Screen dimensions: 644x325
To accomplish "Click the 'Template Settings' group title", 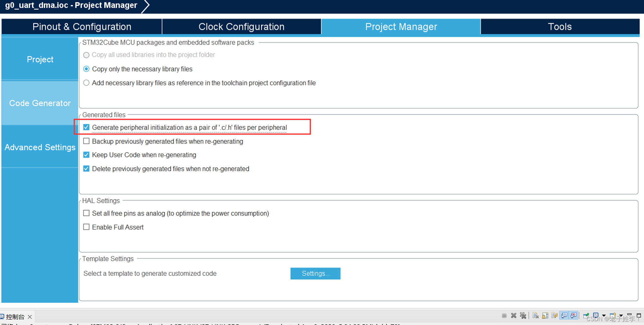I will [x=108, y=259].
